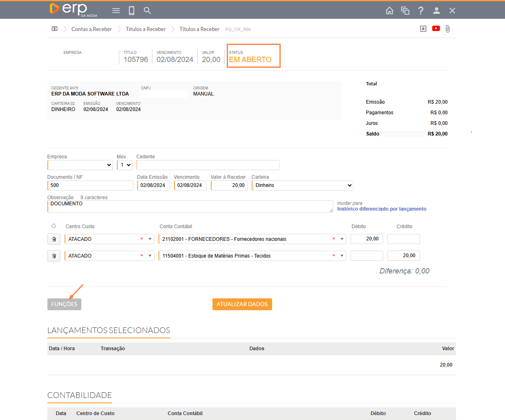The height and width of the screenshot is (420, 505).
Task: Open the search magnifier icon
Action: point(147,11)
